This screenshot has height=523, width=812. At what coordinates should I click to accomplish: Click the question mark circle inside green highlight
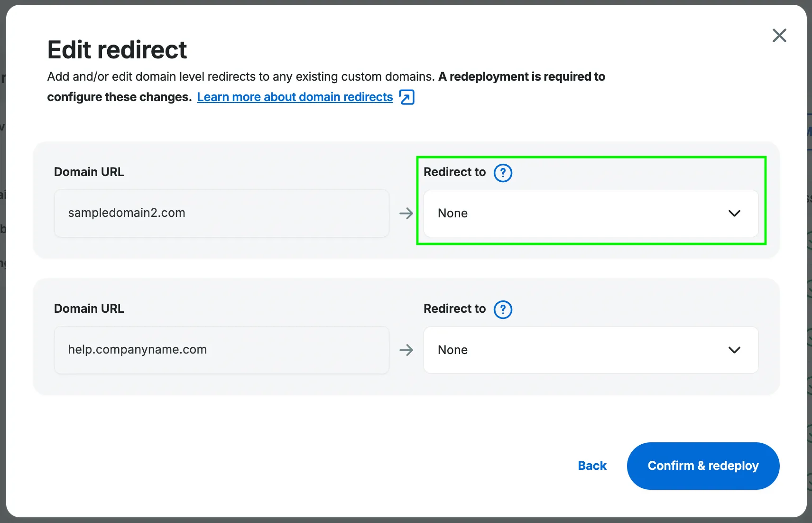pyautogui.click(x=503, y=173)
